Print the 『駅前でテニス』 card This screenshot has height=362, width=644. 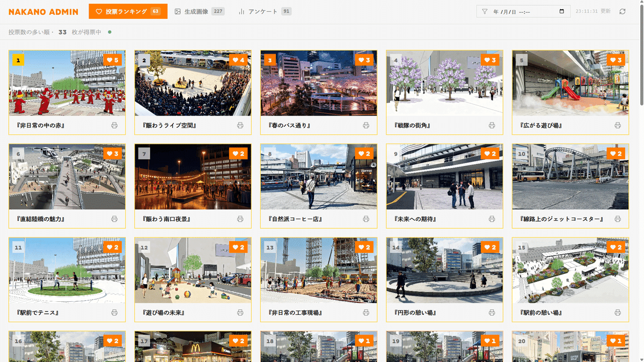pos(114,313)
